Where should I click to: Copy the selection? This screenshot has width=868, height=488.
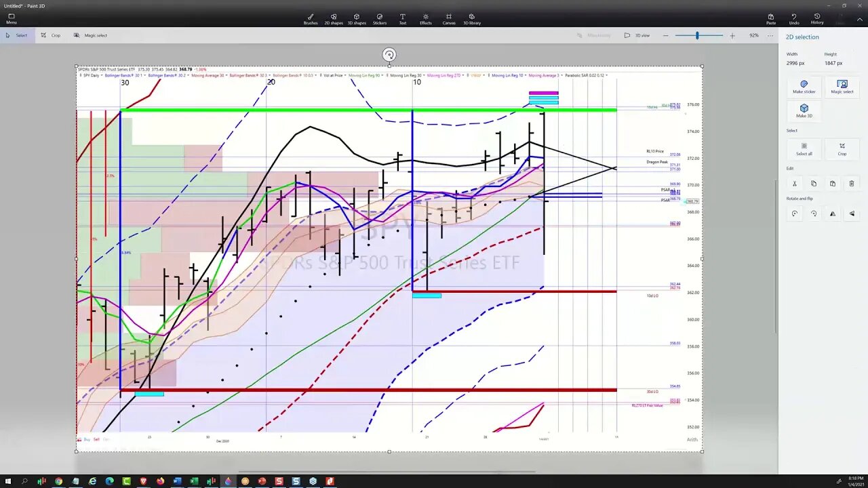point(814,183)
